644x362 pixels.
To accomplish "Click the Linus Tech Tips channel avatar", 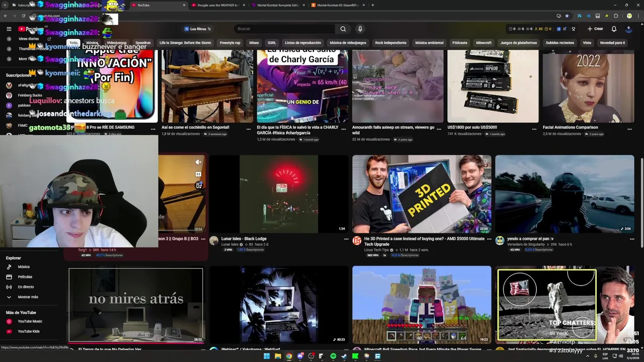I will [x=357, y=241].
